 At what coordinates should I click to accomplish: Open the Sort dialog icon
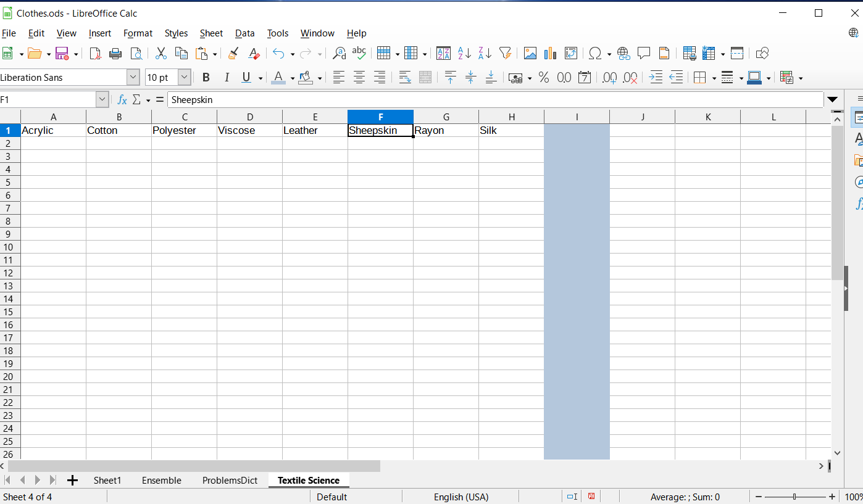click(443, 54)
